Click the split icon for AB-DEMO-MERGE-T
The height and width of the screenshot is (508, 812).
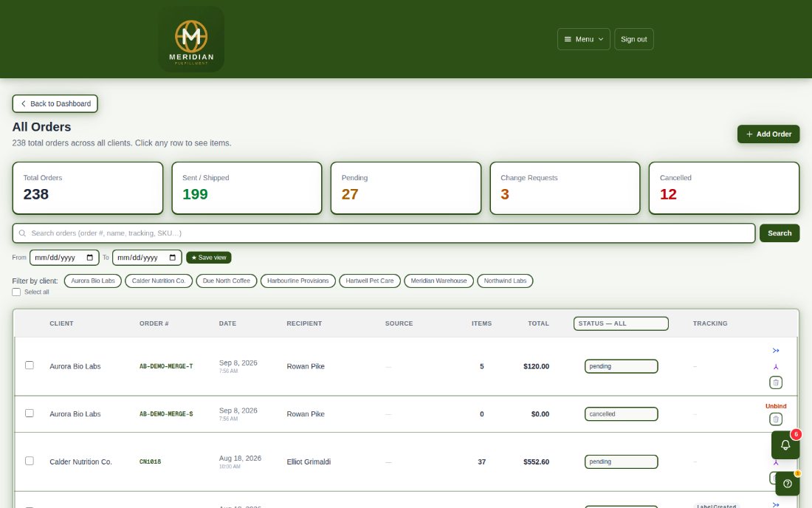point(776,367)
